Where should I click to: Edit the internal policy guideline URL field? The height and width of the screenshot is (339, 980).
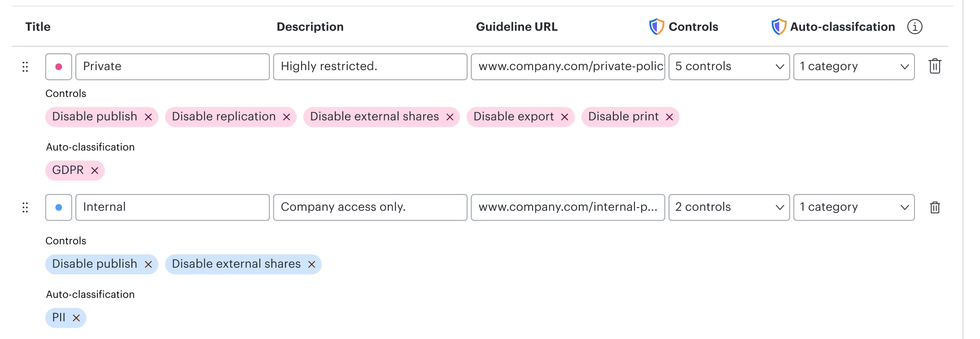568,207
